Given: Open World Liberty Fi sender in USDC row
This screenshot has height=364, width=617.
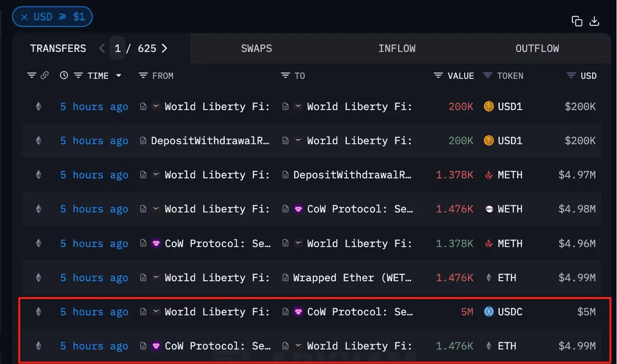Looking at the screenshot, I should click(217, 312).
